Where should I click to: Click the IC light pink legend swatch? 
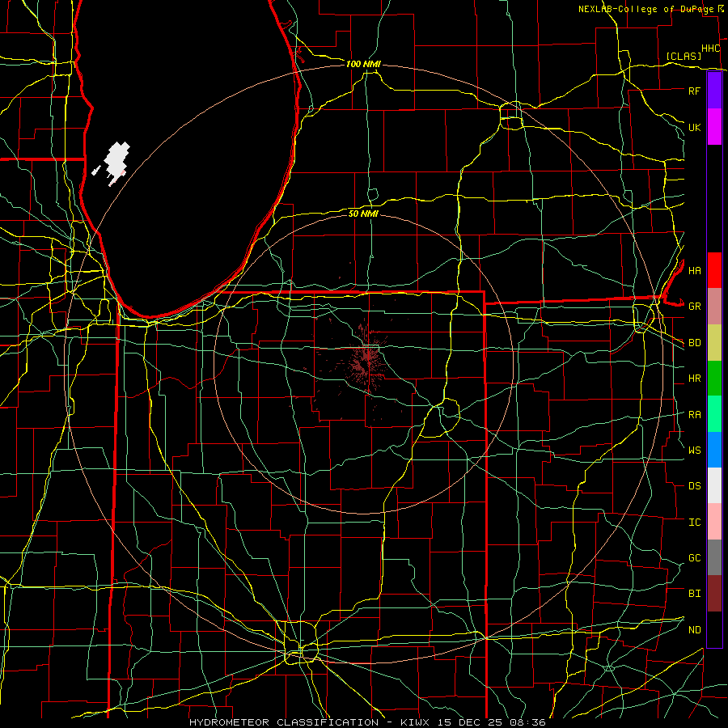pos(714,522)
